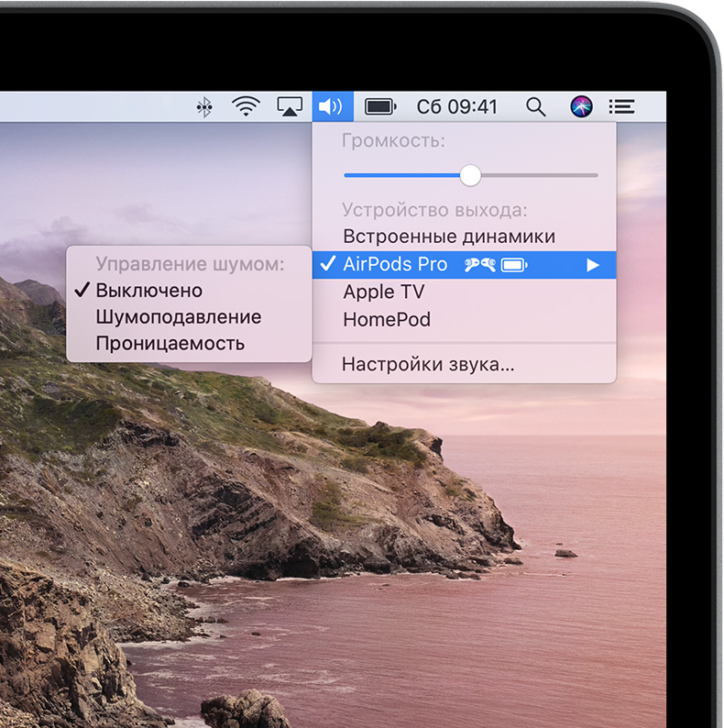The height and width of the screenshot is (728, 724).
Task: Select AirPods Pro as output device
Action: (x=395, y=265)
